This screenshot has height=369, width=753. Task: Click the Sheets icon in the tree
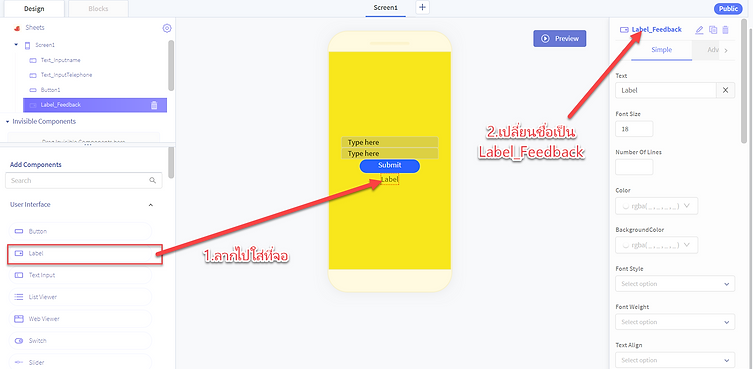point(17,28)
